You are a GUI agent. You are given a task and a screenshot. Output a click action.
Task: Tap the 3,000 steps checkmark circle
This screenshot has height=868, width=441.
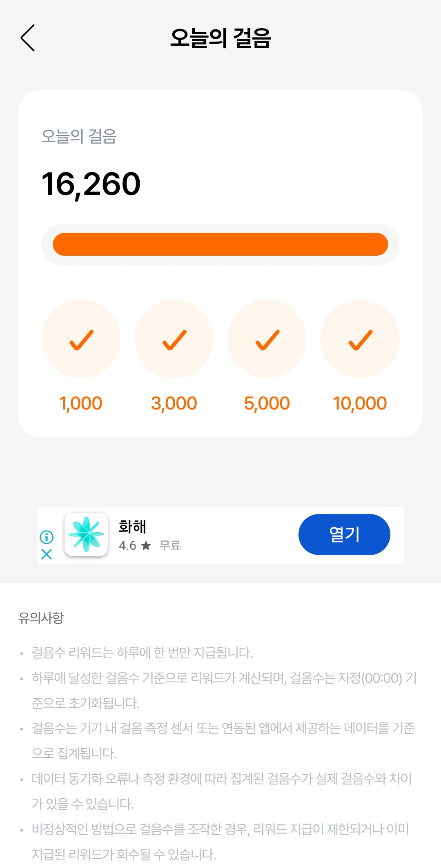pos(174,339)
